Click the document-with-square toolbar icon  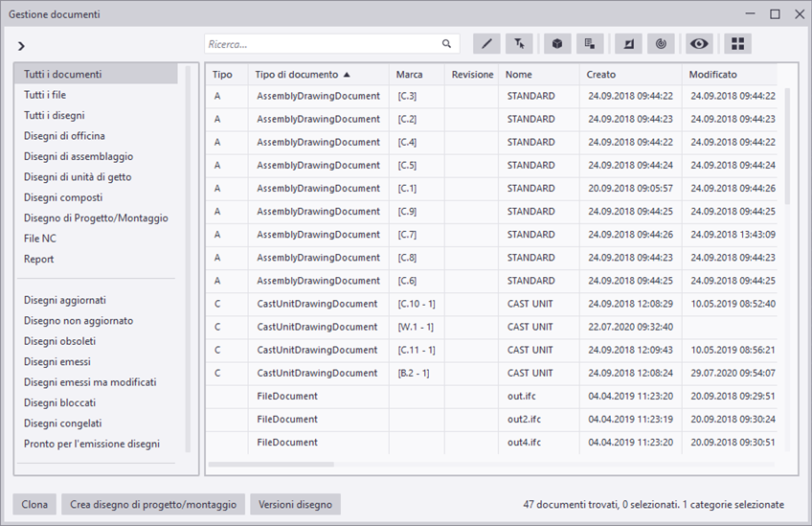(x=590, y=44)
